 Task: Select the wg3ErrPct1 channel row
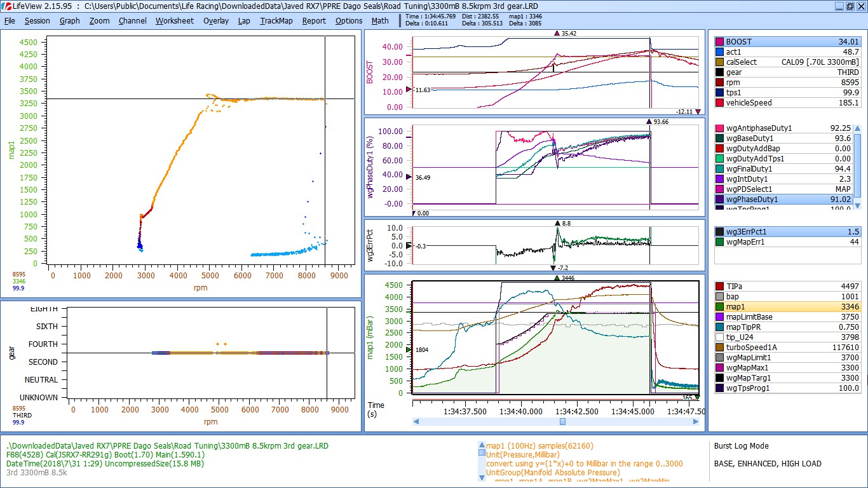click(787, 231)
